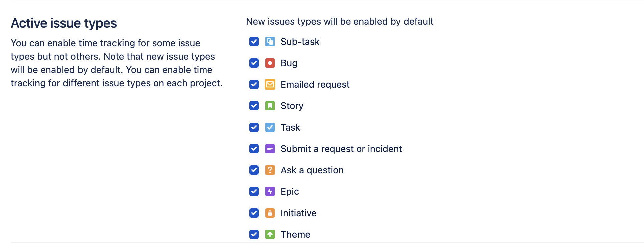The width and height of the screenshot is (644, 244).
Task: Toggle the Emailed request checkbox
Action: pyautogui.click(x=254, y=84)
